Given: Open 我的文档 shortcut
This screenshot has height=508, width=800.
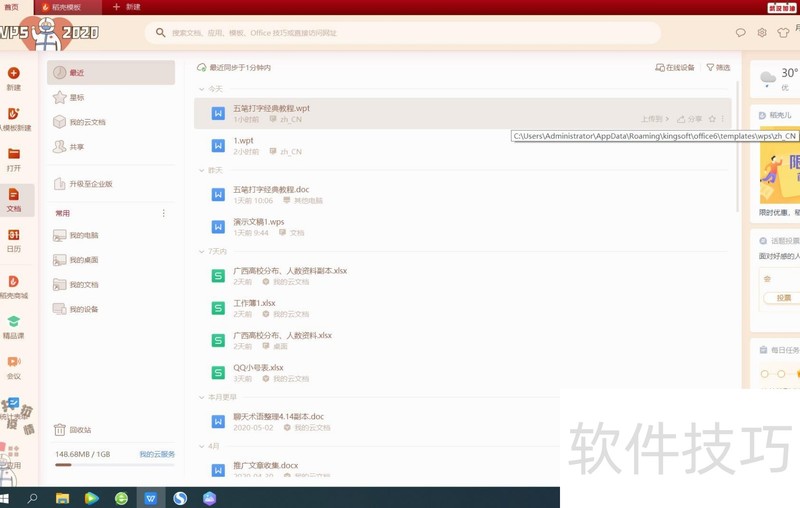Looking at the screenshot, I should click(x=111, y=285).
